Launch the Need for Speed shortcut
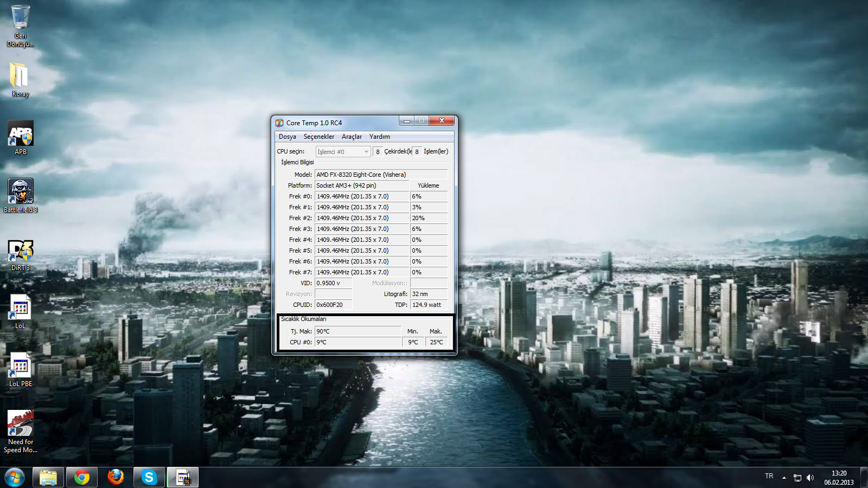Image resolution: width=868 pixels, height=488 pixels. pyautogui.click(x=21, y=432)
